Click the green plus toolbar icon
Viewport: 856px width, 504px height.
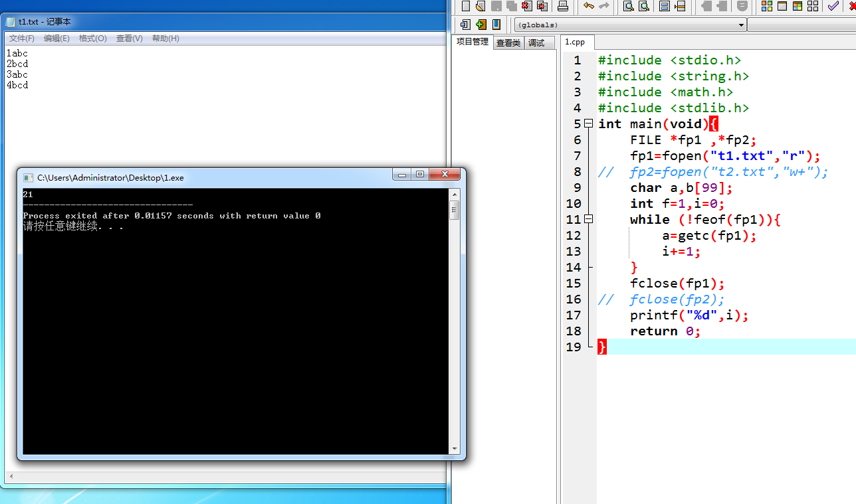[x=481, y=25]
